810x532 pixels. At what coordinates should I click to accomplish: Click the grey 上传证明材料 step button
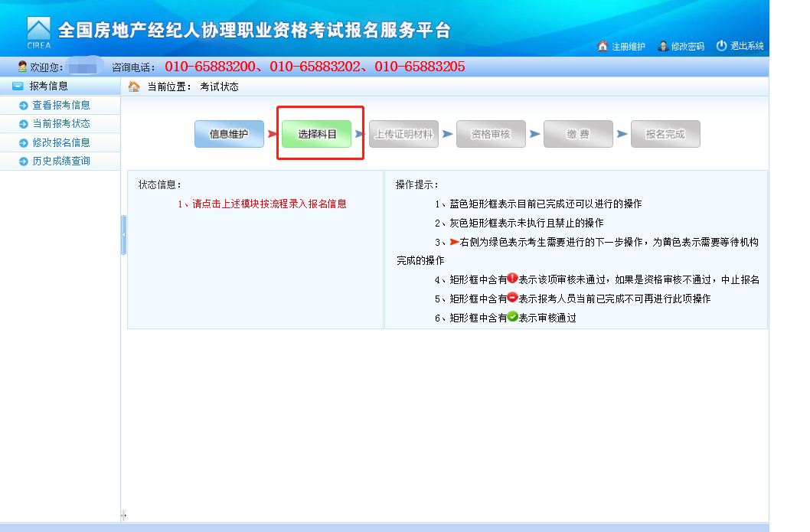click(x=403, y=134)
